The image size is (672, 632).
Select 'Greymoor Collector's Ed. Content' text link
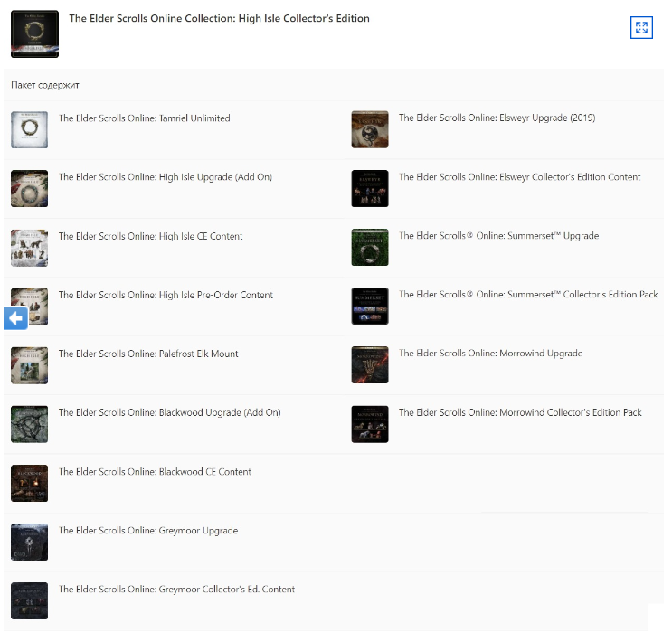tap(176, 590)
